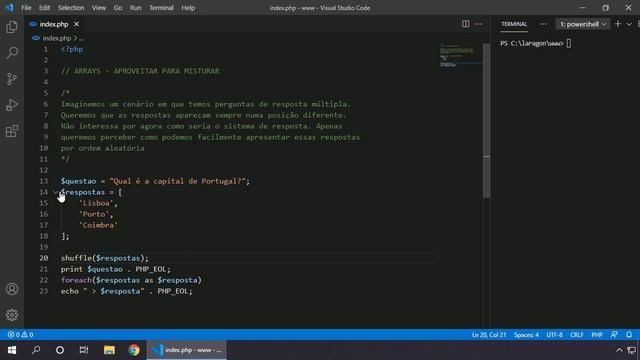The width and height of the screenshot is (640, 360).
Task: Open the Run menu
Action: pyautogui.click(x=135, y=8)
